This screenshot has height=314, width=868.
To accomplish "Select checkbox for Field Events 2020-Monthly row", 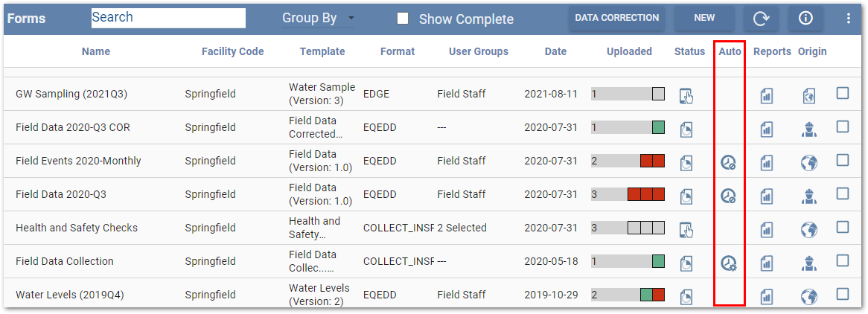I will (x=843, y=160).
